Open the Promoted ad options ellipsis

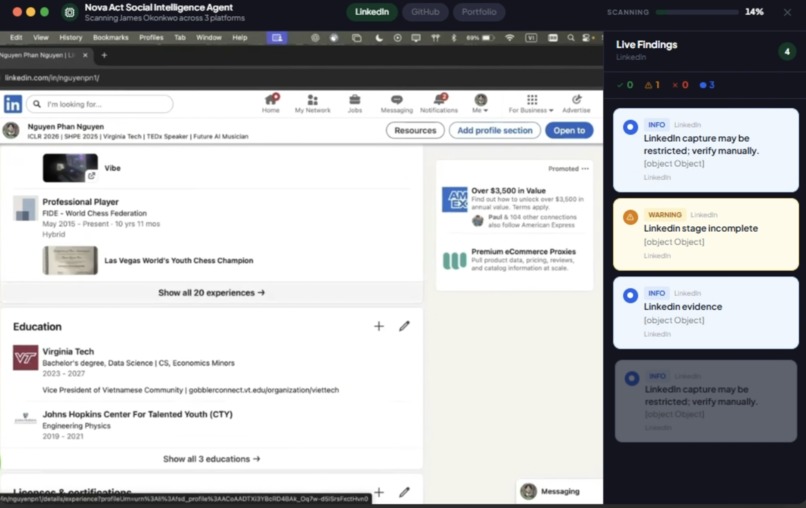click(x=585, y=169)
